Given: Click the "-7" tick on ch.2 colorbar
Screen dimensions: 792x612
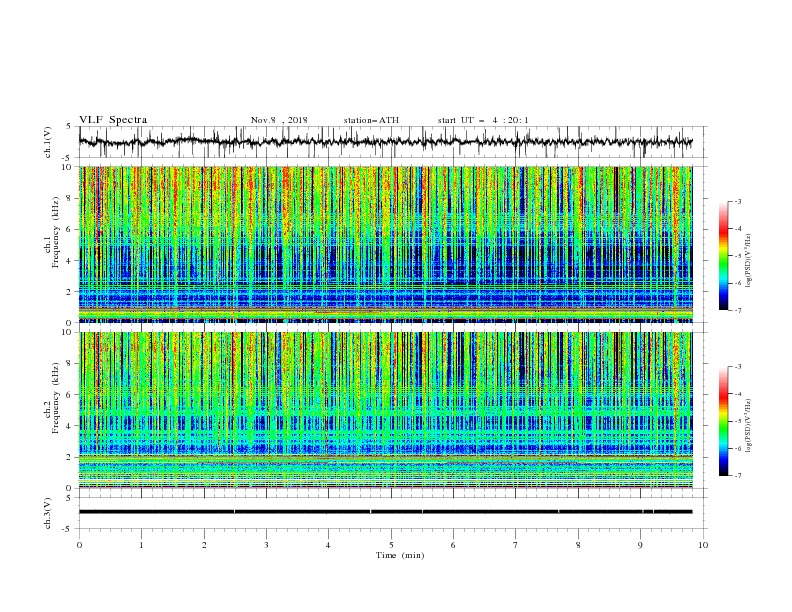Looking at the screenshot, I should tap(737, 476).
